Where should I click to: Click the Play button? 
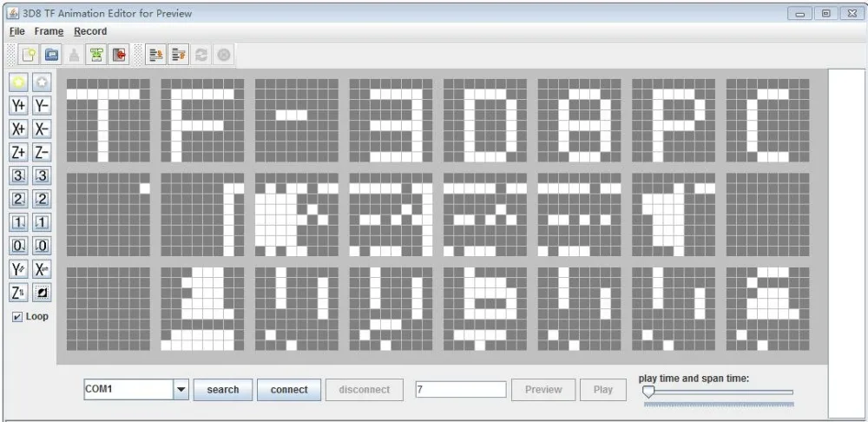click(603, 390)
